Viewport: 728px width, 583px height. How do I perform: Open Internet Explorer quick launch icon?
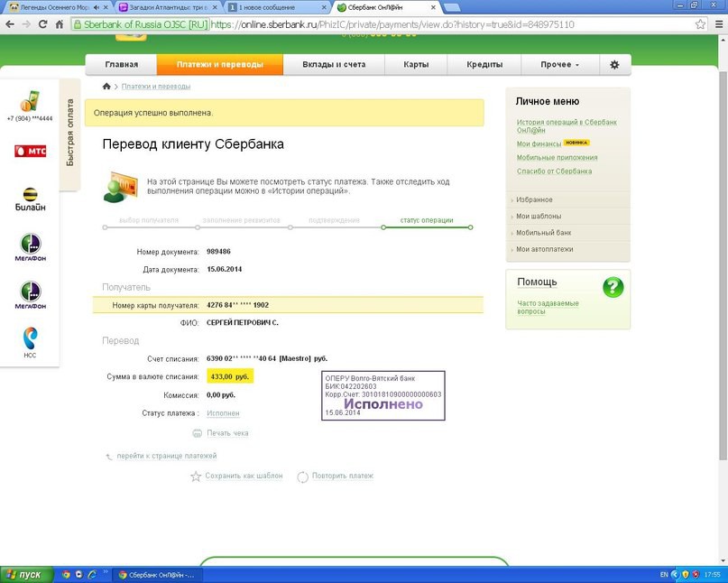pyautogui.click(x=92, y=575)
